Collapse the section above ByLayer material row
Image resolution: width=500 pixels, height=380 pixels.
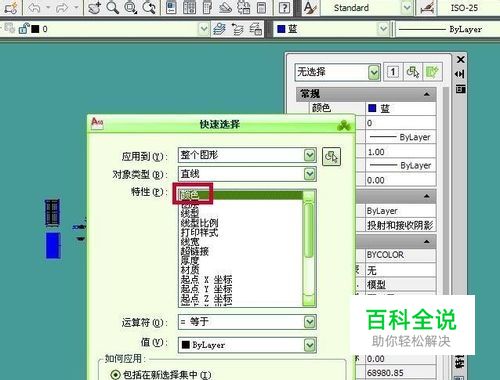coord(427,196)
